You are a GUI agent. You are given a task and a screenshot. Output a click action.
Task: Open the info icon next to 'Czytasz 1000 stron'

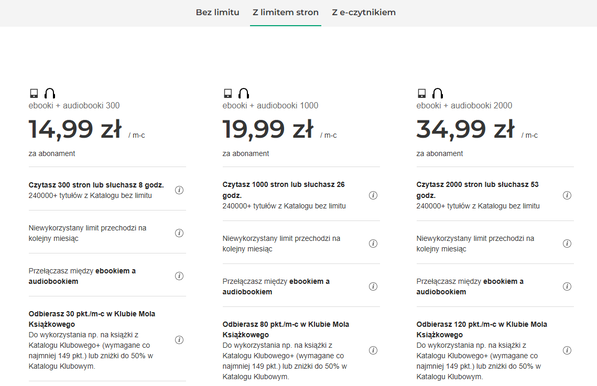tap(373, 195)
